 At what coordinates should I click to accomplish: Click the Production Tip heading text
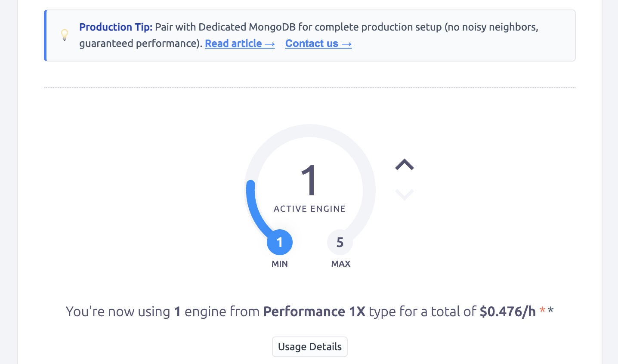point(115,27)
